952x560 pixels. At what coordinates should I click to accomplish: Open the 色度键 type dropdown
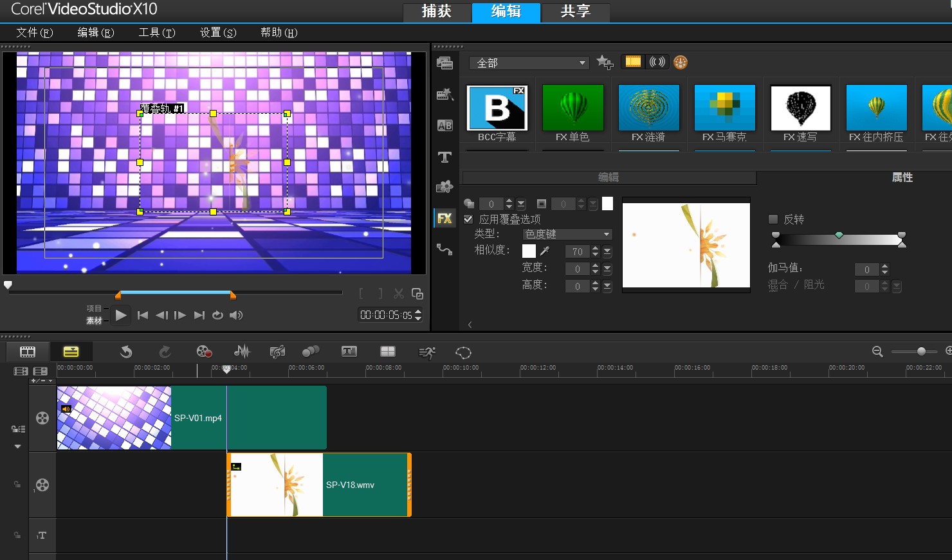pos(567,234)
